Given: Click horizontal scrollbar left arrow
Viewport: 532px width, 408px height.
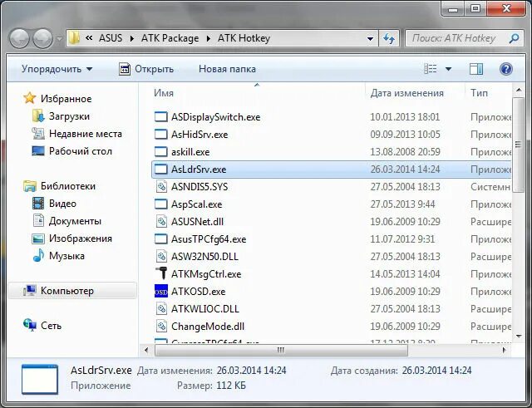Looking at the screenshot, I should pos(146,350).
